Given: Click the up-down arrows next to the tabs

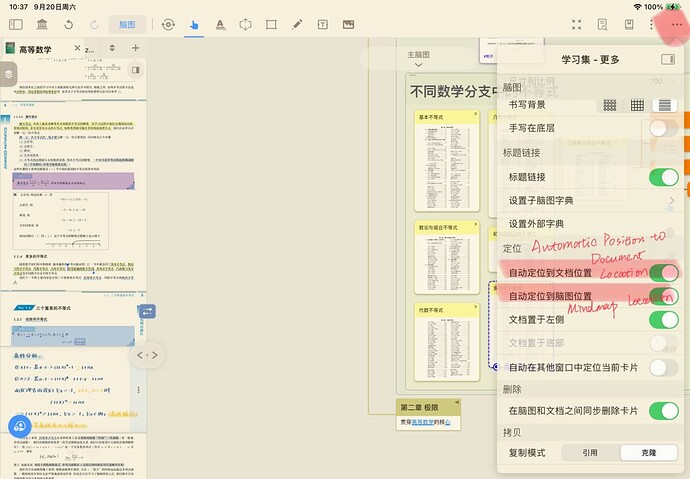Looking at the screenshot, I should pyautogui.click(x=112, y=48).
